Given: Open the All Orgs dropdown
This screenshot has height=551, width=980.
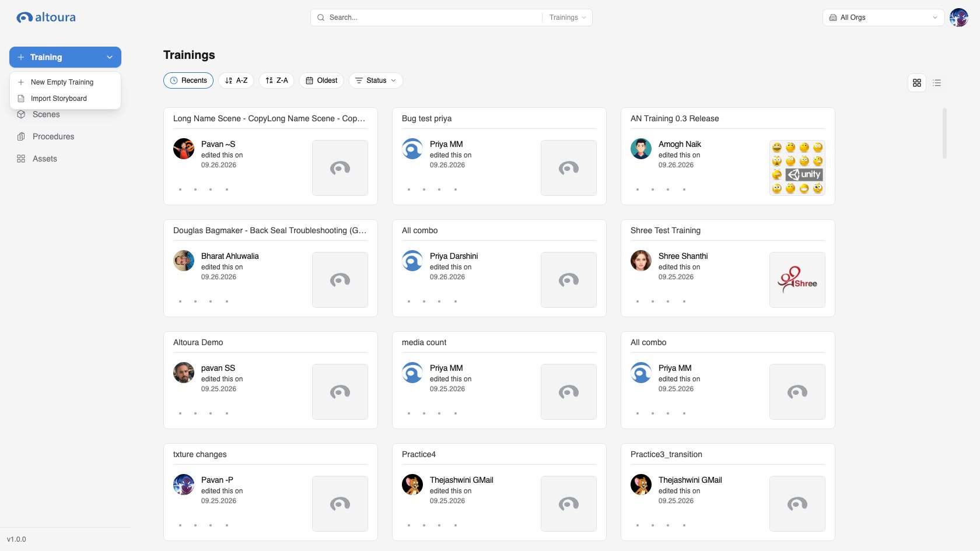Looking at the screenshot, I should [883, 17].
